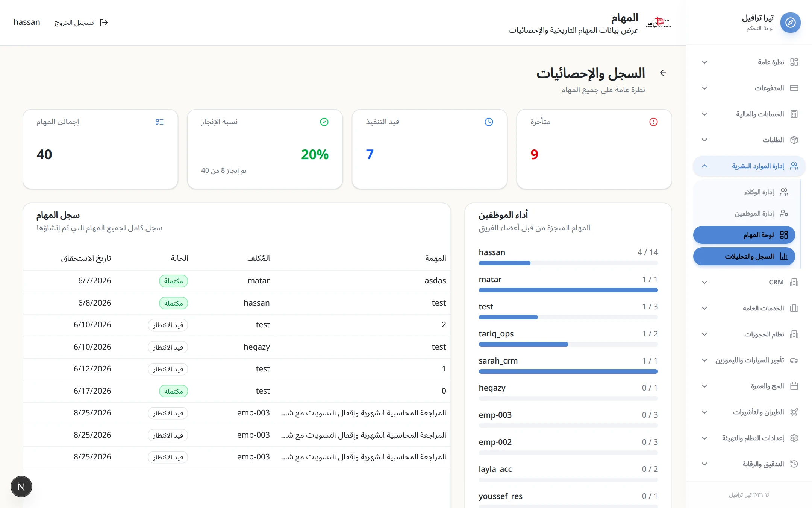
Task: Click tariq_ops 1 / 2 progress bar
Action: click(568, 344)
